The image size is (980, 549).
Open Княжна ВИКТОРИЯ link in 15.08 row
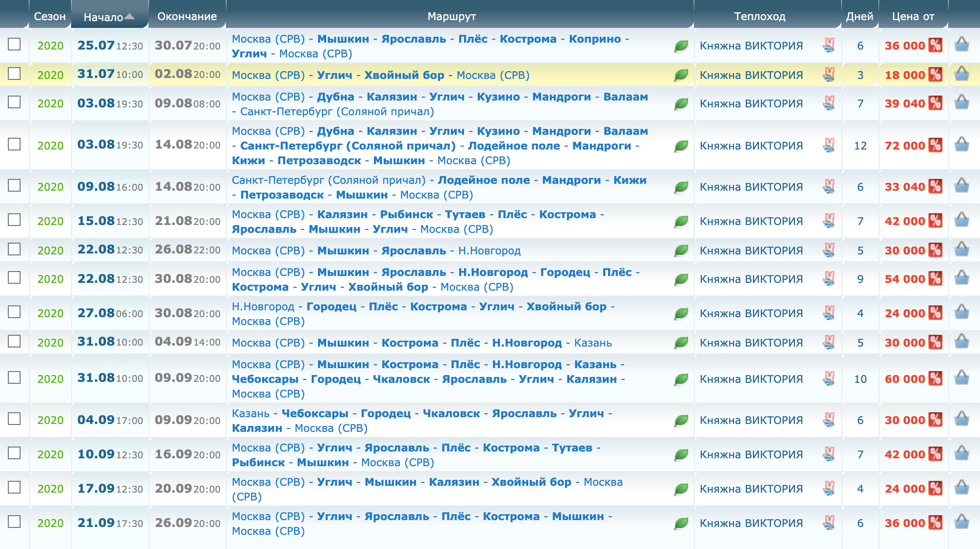tap(751, 221)
